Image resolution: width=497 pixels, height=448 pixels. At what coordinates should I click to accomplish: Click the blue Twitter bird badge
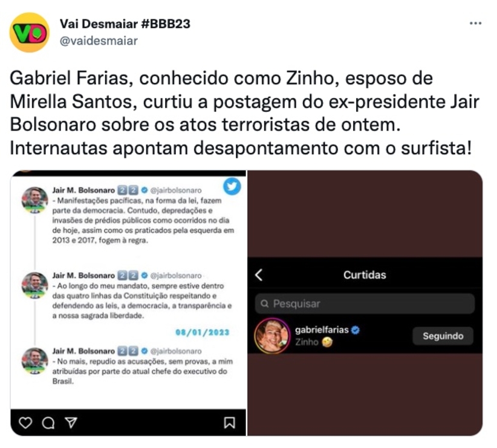pos(232,186)
